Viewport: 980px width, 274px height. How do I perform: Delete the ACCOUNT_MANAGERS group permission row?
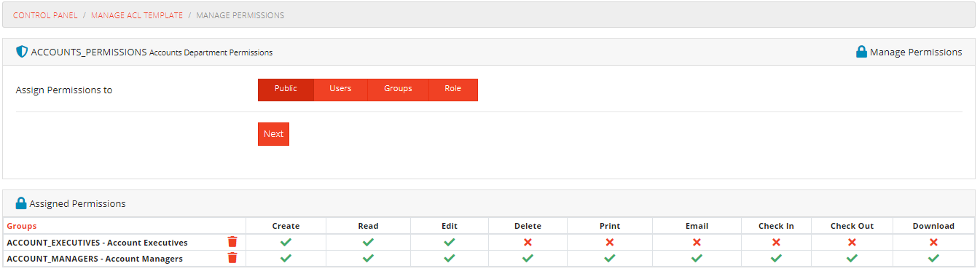pos(232,258)
